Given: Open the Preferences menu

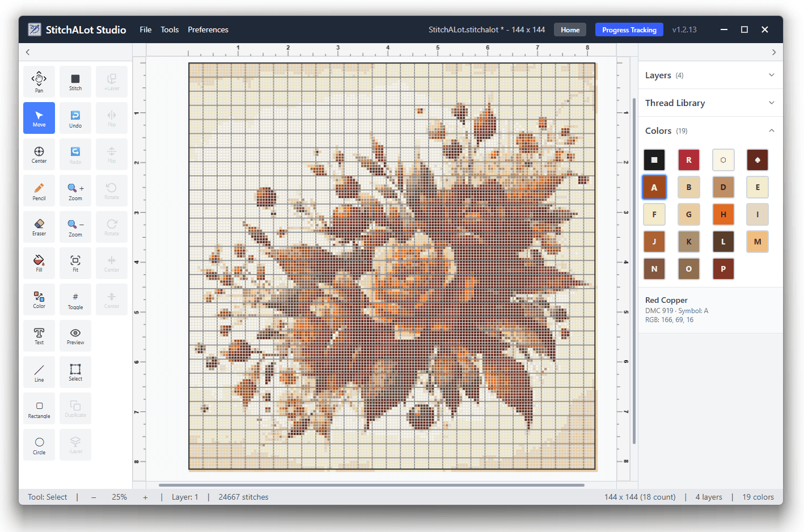Looking at the screenshot, I should [208, 29].
